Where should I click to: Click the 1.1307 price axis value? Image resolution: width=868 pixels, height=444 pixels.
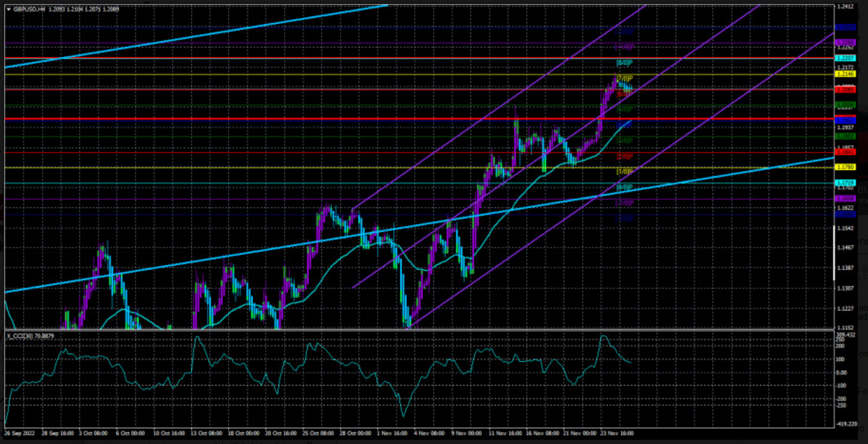pos(845,288)
